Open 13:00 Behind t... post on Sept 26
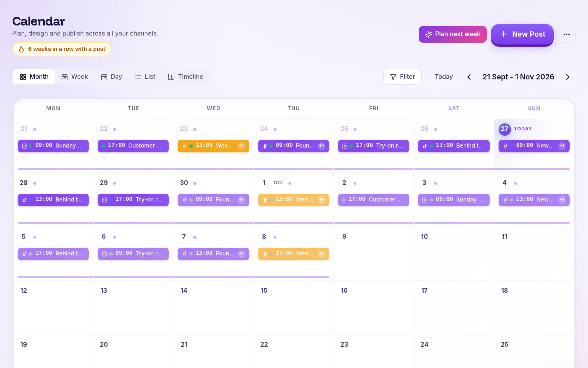Screen dimensions: 588x368 [454, 146]
